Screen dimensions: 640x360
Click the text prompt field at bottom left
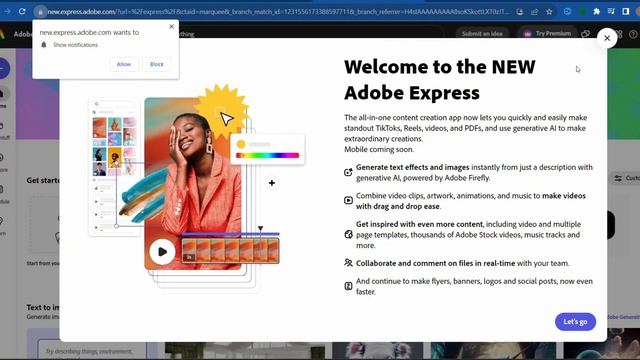[x=91, y=351]
